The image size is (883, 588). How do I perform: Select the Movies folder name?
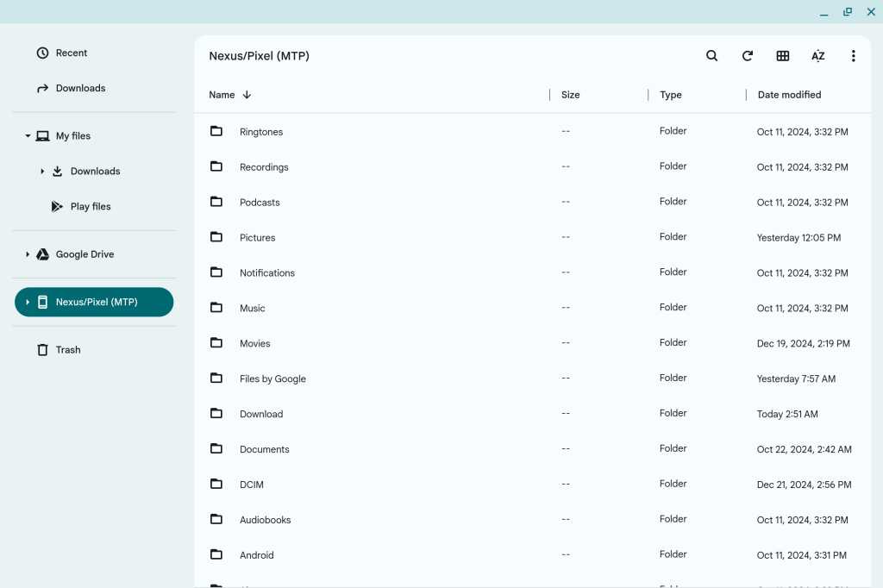[x=255, y=343]
